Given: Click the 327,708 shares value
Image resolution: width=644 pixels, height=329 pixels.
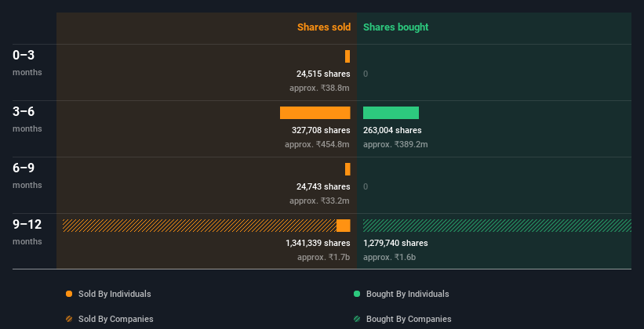Looking at the screenshot, I should pos(321,130).
